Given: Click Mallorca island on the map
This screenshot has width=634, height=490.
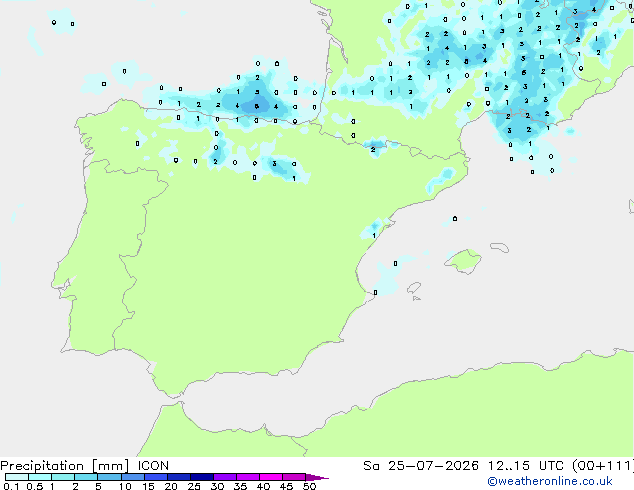Looking at the screenshot, I should tap(463, 261).
